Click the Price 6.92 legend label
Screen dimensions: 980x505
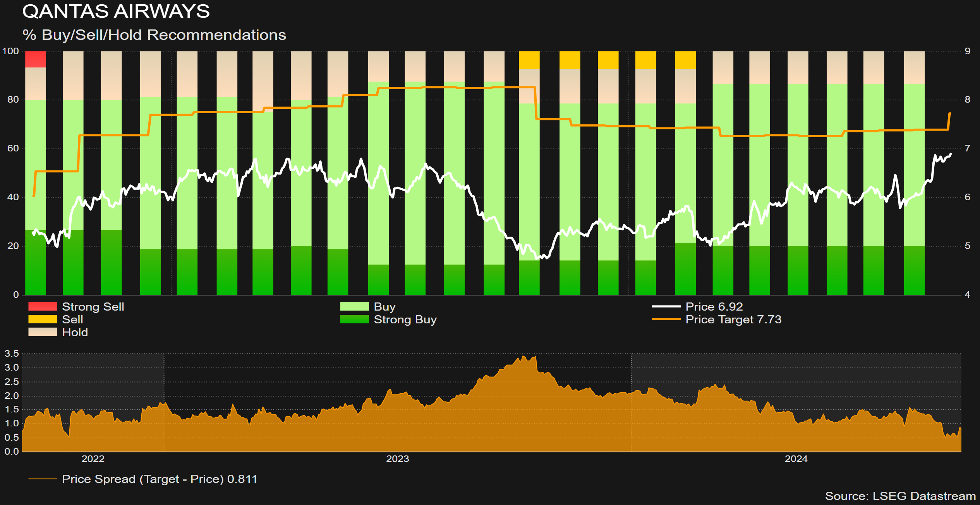point(714,306)
